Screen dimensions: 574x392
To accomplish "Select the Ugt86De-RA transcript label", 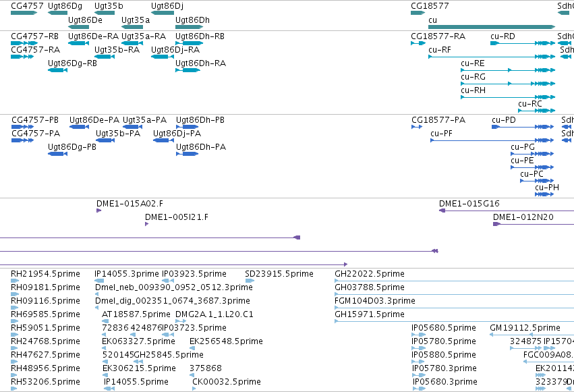I will [93, 36].
